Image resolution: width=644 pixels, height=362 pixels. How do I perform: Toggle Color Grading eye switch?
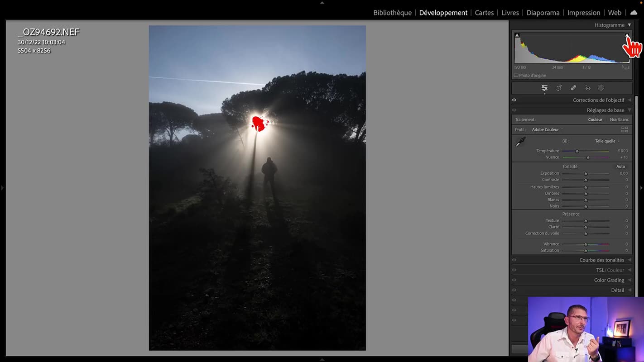coord(514,280)
